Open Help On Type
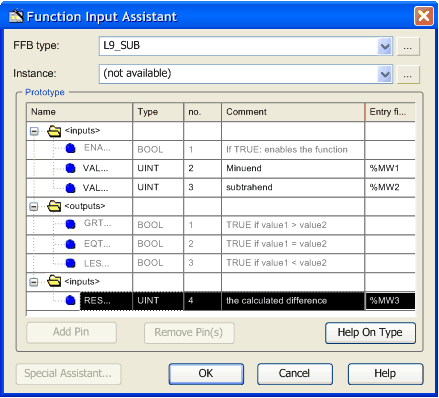Viewport: 439px width, 398px height. [x=370, y=333]
